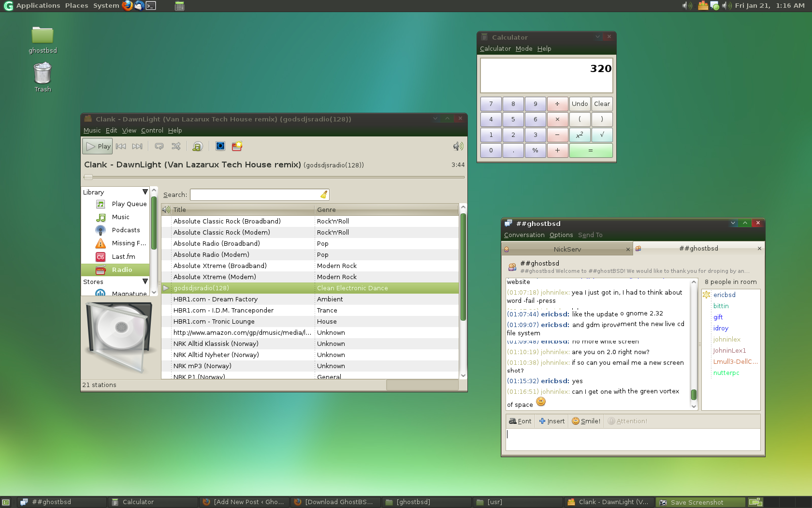Toggle the music browser icon

(197, 146)
